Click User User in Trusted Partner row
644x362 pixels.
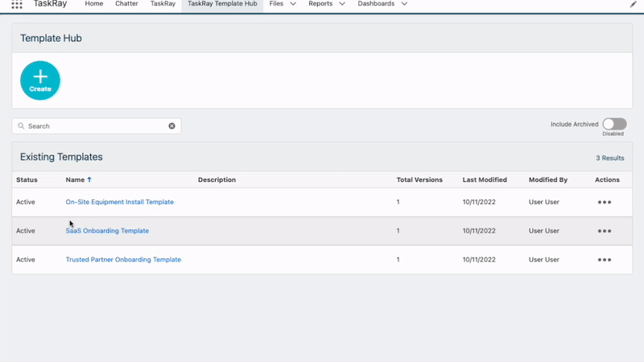[x=544, y=259]
